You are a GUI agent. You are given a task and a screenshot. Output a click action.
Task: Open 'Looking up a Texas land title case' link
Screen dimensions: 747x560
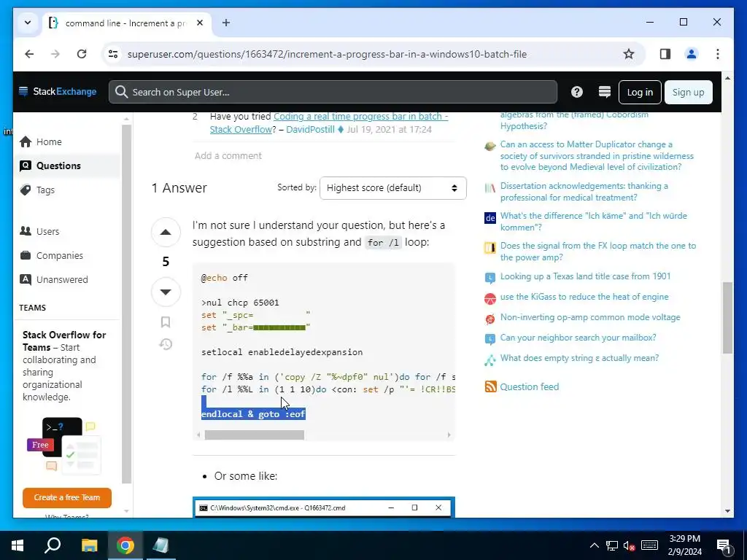pos(585,276)
